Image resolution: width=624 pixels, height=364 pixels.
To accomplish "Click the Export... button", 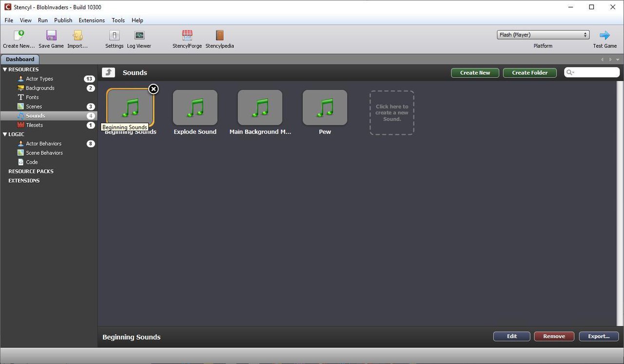I will coord(599,336).
